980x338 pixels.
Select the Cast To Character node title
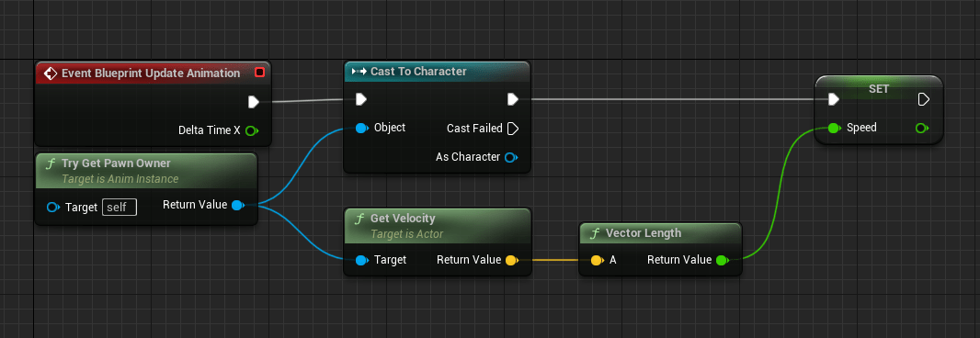click(418, 72)
